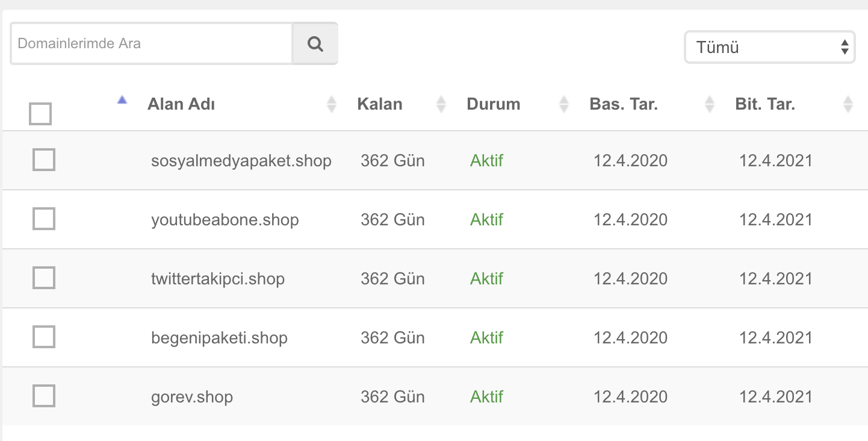Tick the begenipaketi.shop row checkbox
The width and height of the screenshot is (868, 441).
(44, 337)
